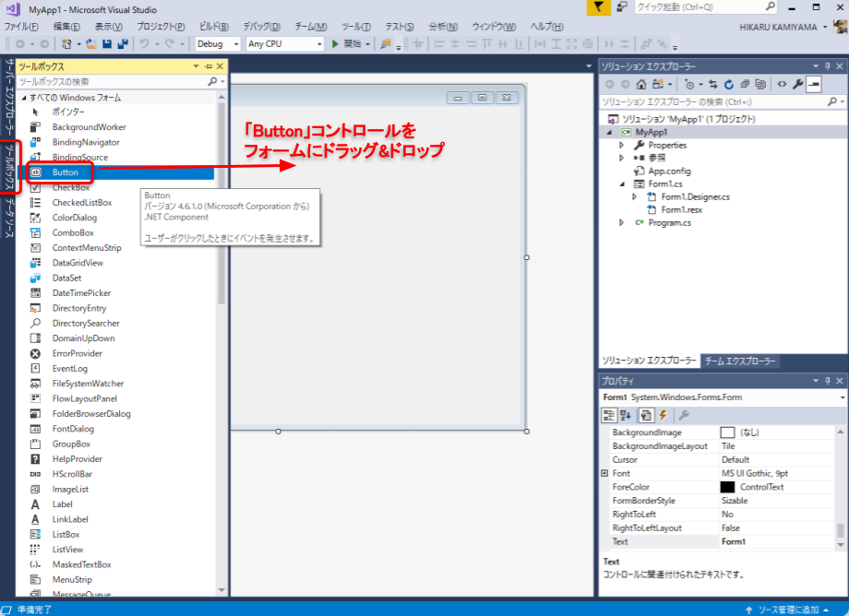Collapse the 'すべての Windows フォーム' toolbox group
The width and height of the screenshot is (849, 616).
[x=23, y=98]
